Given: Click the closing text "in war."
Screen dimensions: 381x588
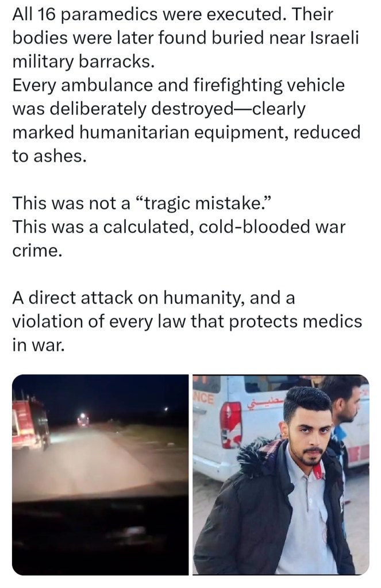Looking at the screenshot, I should [39, 345].
